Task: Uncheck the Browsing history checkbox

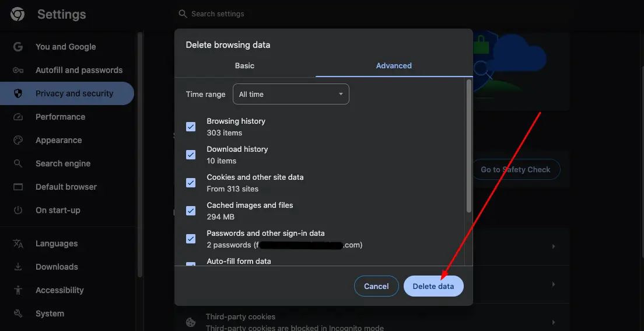Action: tap(191, 127)
